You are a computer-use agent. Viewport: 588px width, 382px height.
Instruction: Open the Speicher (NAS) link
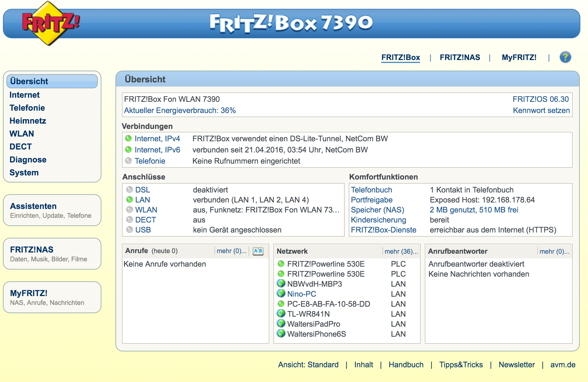point(377,210)
